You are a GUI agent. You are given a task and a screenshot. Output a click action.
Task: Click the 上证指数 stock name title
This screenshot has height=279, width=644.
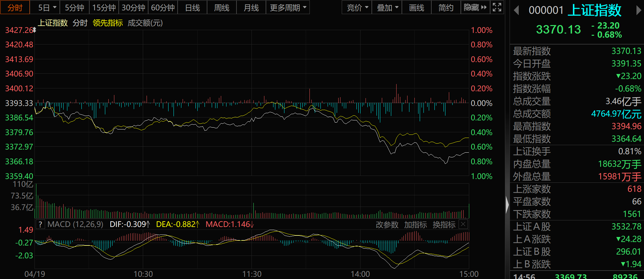point(594,10)
